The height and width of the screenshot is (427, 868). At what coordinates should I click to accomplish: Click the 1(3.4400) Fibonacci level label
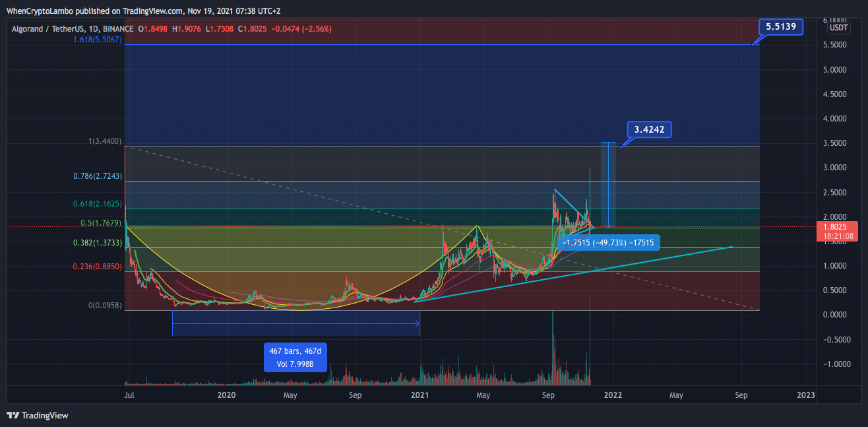click(105, 141)
